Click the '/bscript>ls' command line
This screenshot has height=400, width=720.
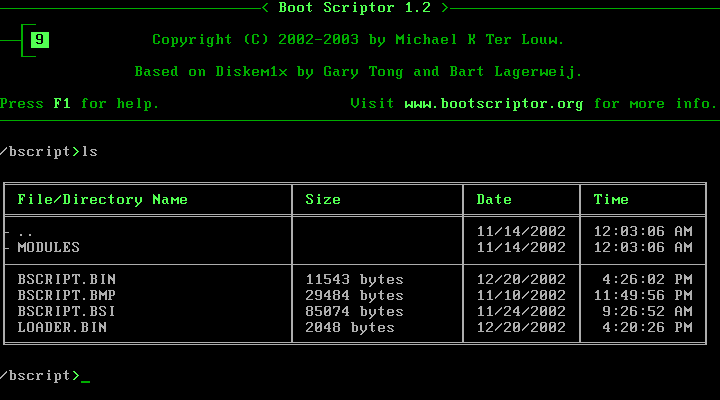coord(49,152)
